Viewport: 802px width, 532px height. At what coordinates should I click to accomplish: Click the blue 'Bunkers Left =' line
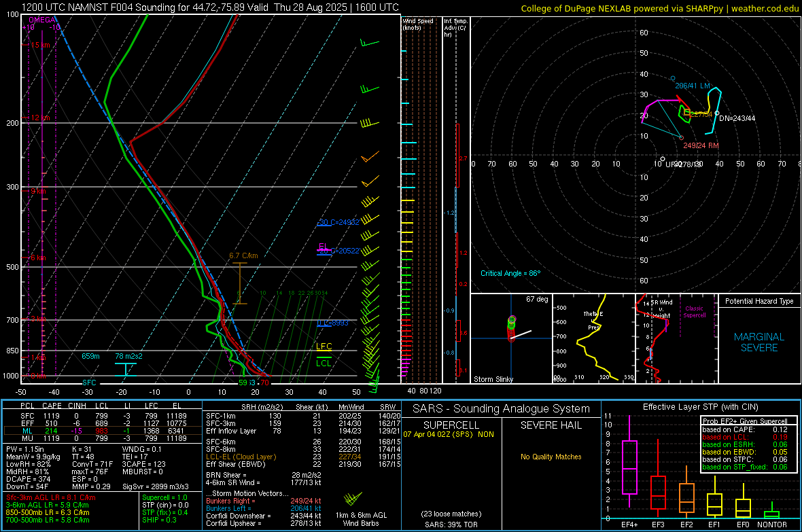264,508
